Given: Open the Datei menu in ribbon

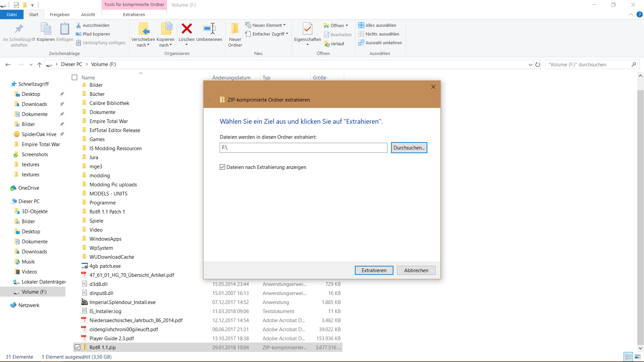Looking at the screenshot, I should [12, 15].
